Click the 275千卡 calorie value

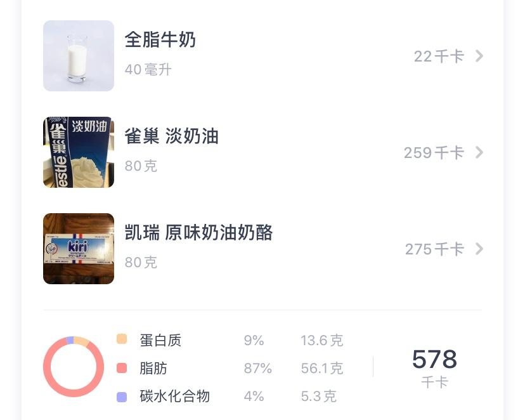pyautogui.click(x=434, y=249)
